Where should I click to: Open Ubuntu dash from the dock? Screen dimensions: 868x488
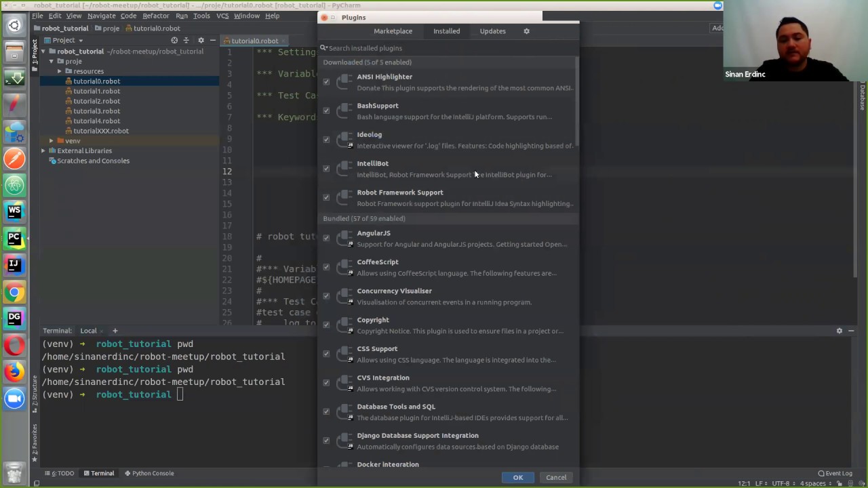tap(14, 26)
